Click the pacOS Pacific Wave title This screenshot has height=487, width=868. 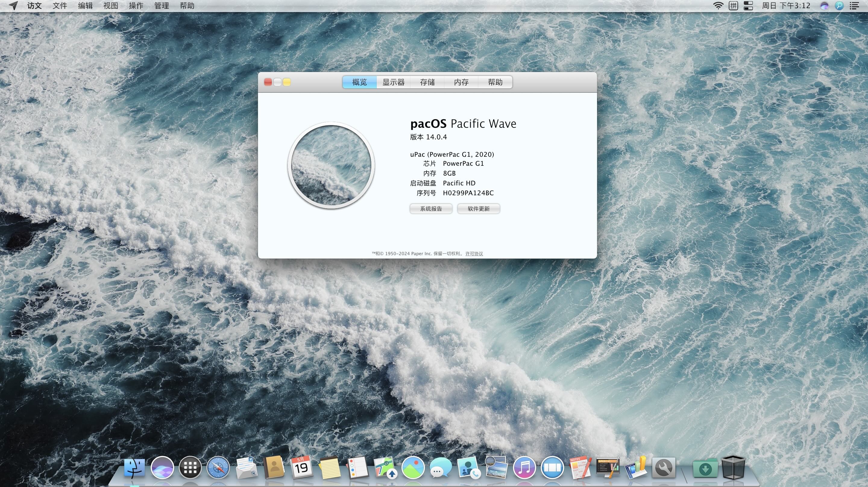(x=463, y=124)
